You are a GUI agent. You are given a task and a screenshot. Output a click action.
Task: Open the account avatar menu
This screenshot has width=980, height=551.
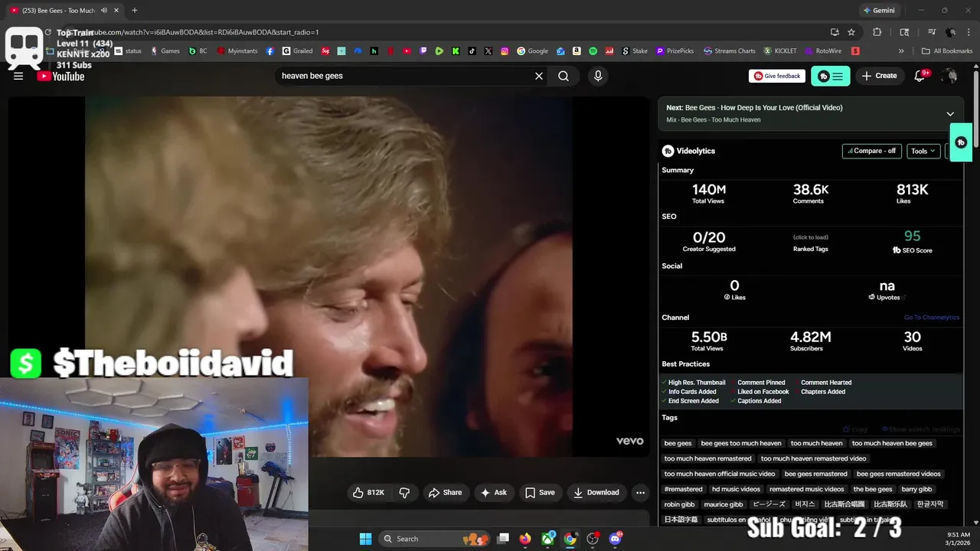coord(949,76)
